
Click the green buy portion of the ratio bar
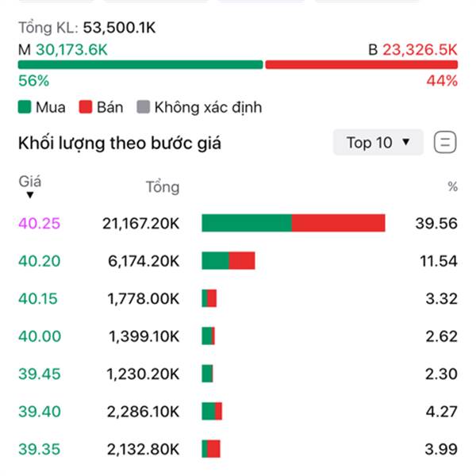[x=140, y=65]
